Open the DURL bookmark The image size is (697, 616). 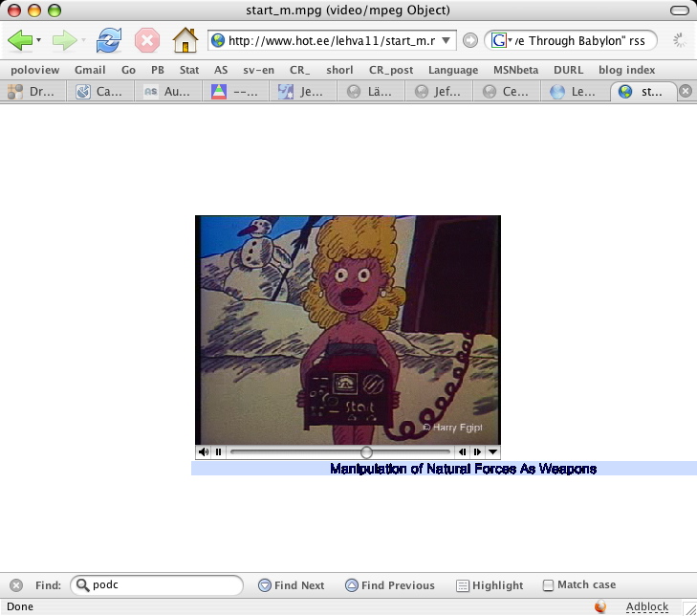click(568, 70)
